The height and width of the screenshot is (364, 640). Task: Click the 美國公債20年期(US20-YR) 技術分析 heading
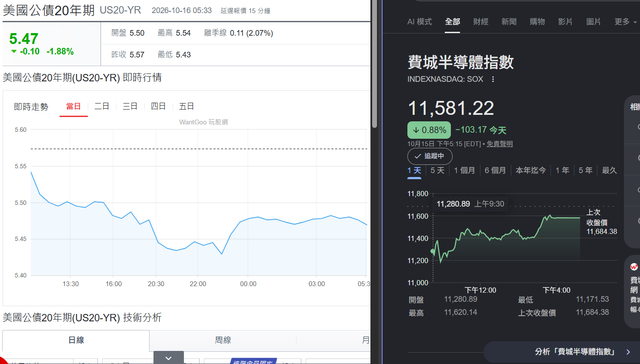82,317
